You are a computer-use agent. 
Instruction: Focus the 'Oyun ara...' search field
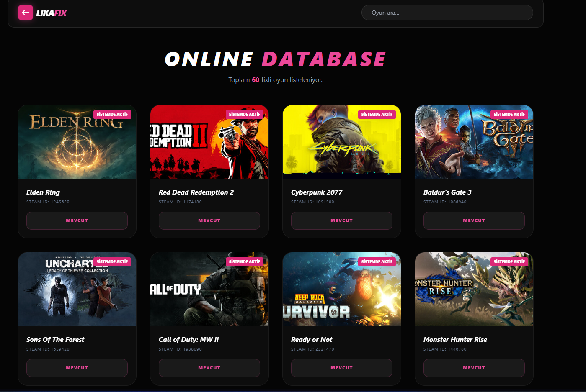(447, 13)
